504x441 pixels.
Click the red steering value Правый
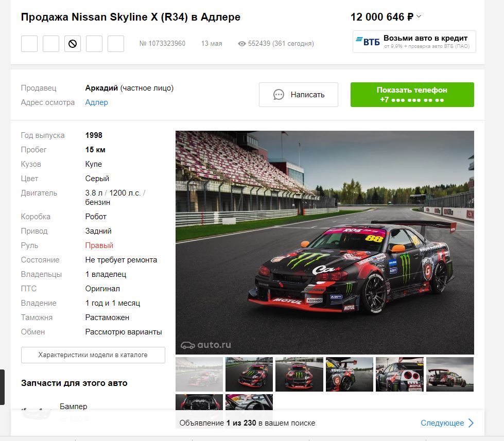click(99, 245)
